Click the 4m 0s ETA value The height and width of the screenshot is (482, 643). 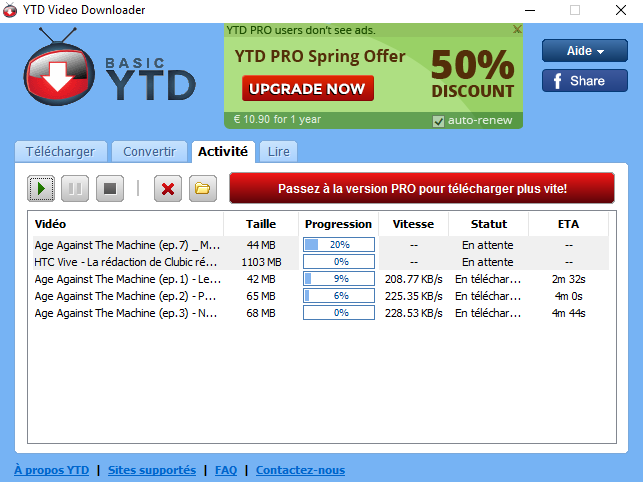(568, 296)
